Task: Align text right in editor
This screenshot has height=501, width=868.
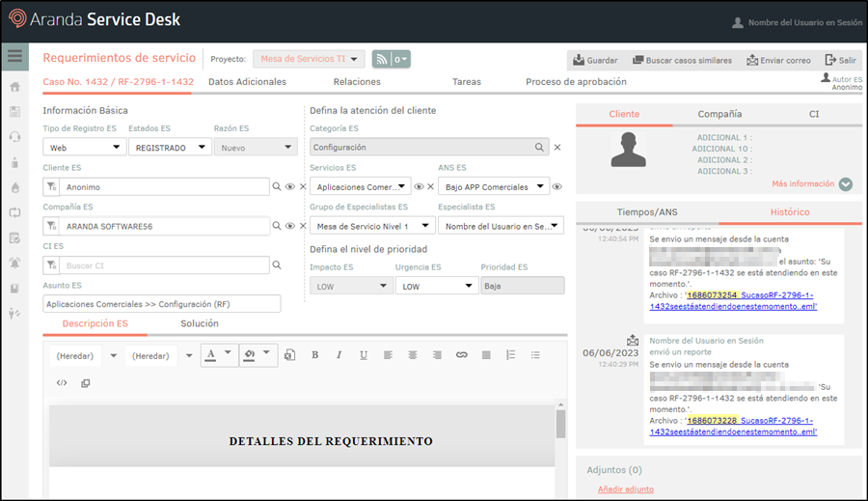Action: [x=437, y=355]
